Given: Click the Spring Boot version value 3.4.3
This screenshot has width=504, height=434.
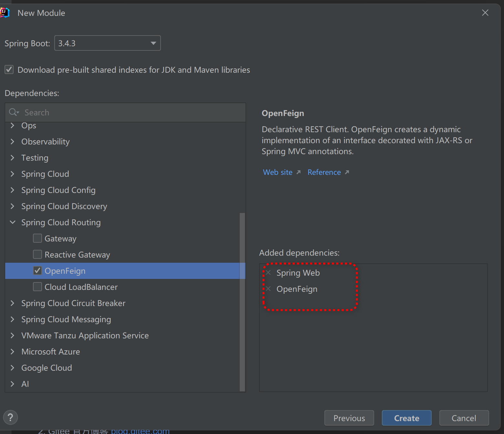Looking at the screenshot, I should click(67, 43).
